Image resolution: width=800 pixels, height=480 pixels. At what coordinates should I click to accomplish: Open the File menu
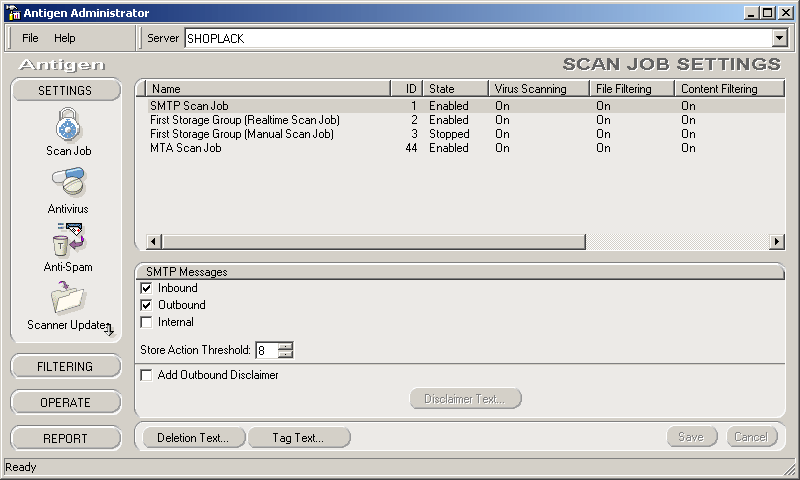point(30,38)
